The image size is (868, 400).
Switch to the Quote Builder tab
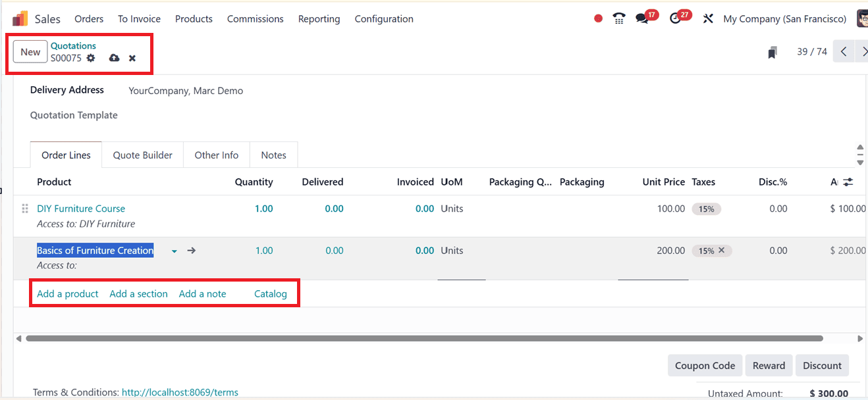click(x=142, y=155)
